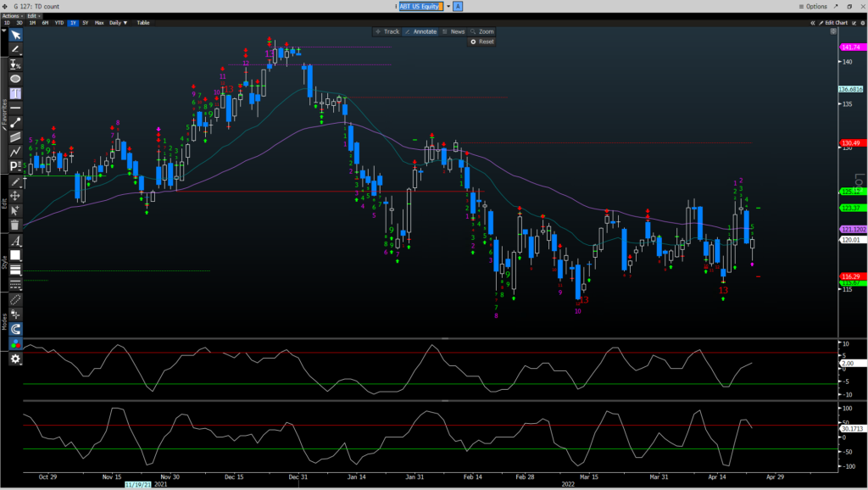This screenshot has height=490, width=868.
Task: Select the text annotation T tool
Action: pyautogui.click(x=15, y=93)
